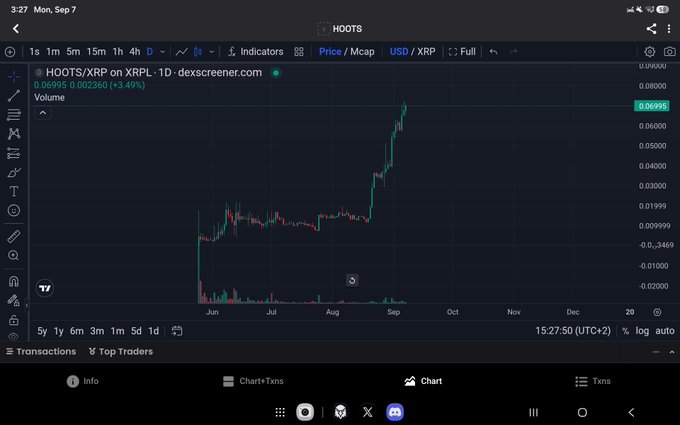Activate the zoom-in magnifier tool

[x=14, y=255]
